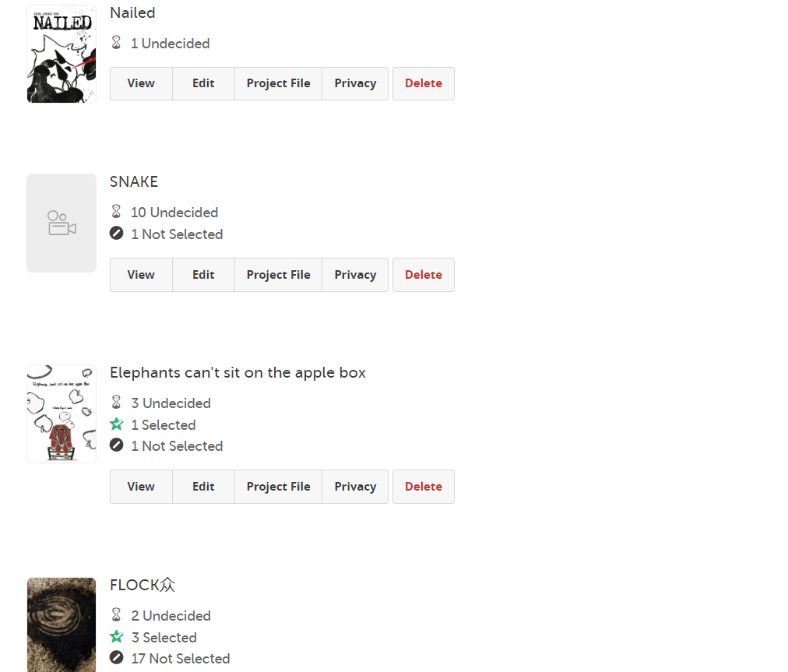Delete the SNAKE project
This screenshot has height=672, width=788.
(x=424, y=275)
